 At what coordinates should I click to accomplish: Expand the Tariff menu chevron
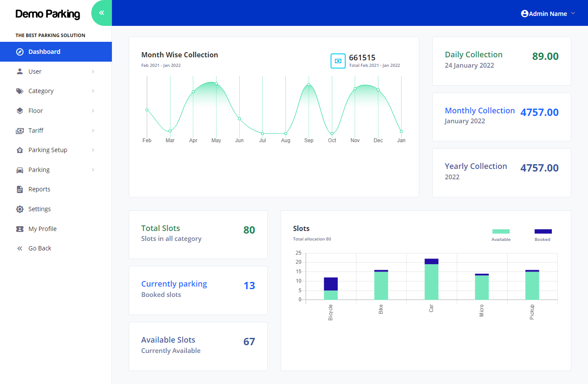(x=93, y=131)
